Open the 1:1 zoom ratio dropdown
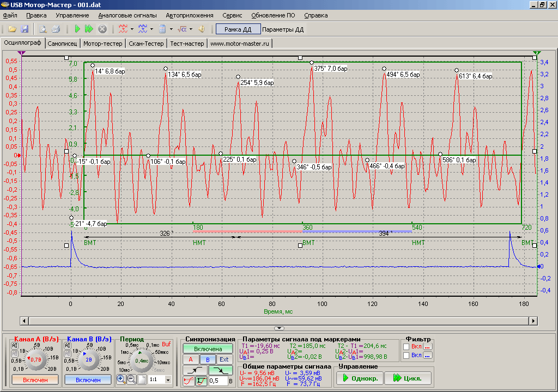 pyautogui.click(x=168, y=380)
